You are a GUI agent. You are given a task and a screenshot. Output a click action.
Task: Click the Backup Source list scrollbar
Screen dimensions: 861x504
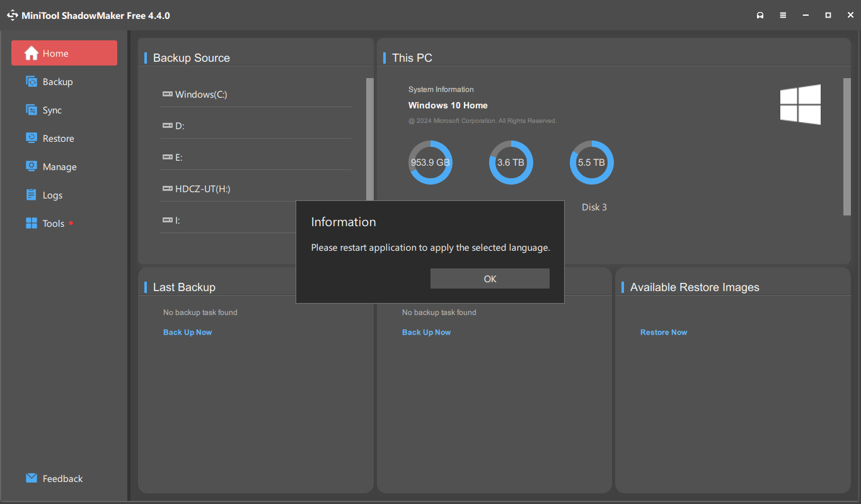(x=370, y=139)
